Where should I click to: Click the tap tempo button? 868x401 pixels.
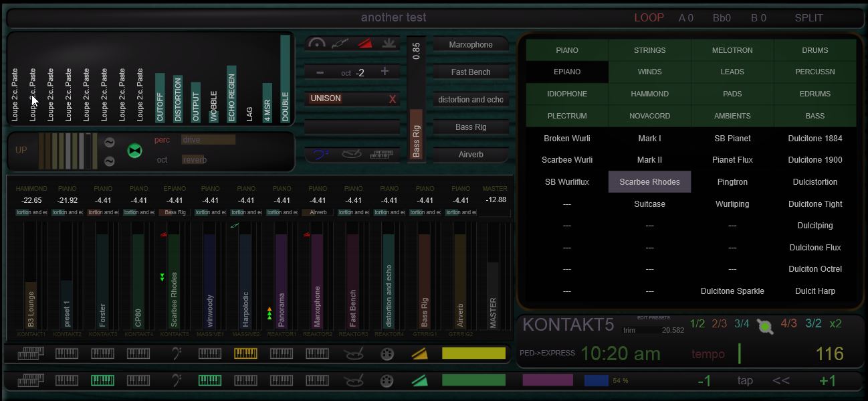point(745,381)
